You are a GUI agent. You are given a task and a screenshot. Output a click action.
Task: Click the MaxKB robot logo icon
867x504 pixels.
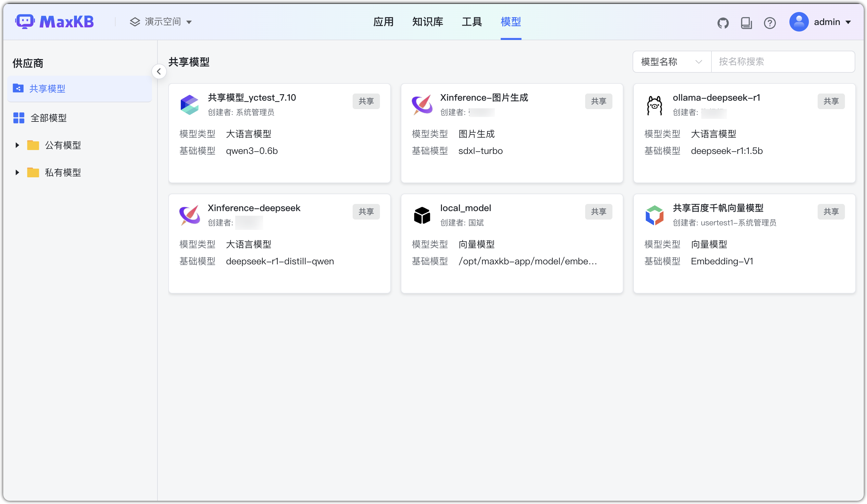[25, 22]
